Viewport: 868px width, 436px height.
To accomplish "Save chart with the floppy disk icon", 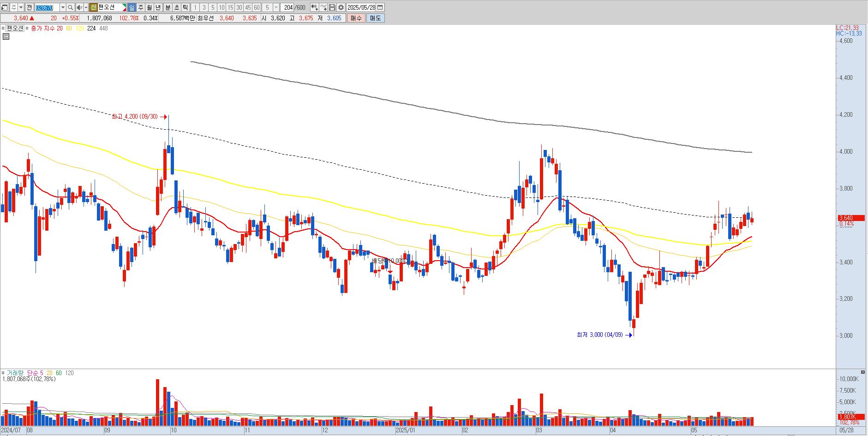I will [332, 7].
